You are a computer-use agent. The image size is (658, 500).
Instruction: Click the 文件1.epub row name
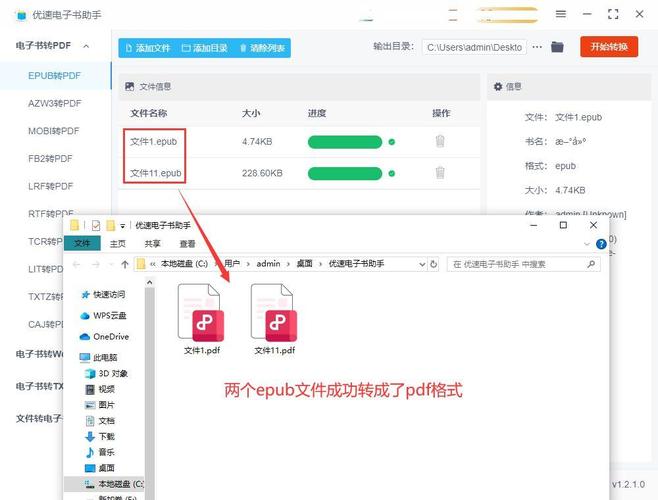click(x=154, y=141)
